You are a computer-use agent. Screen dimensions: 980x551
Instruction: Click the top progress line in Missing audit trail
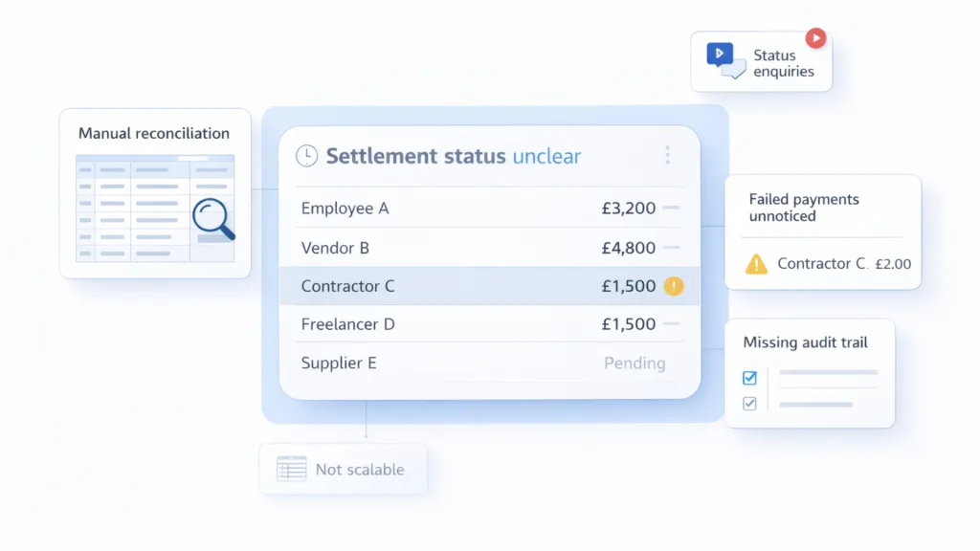[x=828, y=371]
